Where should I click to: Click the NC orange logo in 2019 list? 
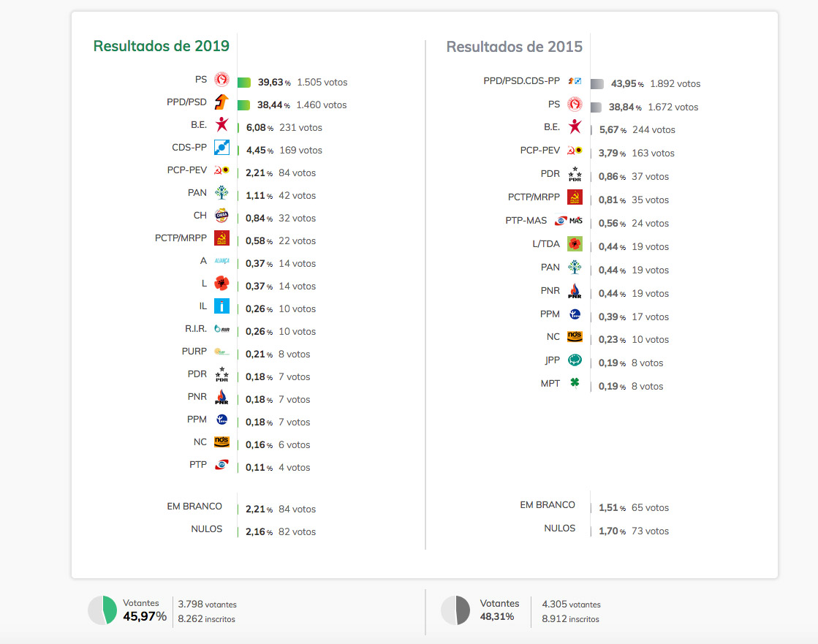tap(221, 442)
